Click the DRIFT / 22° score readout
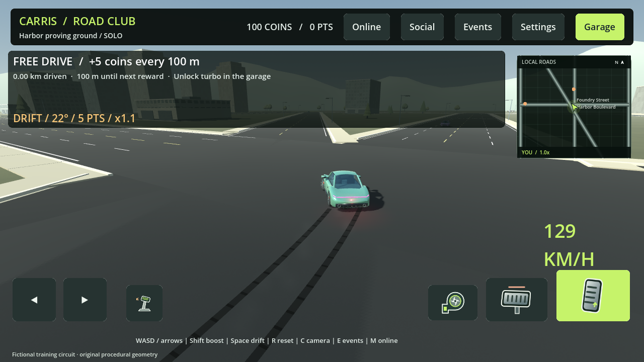Viewport: 644px width, 362px height. tap(74, 119)
